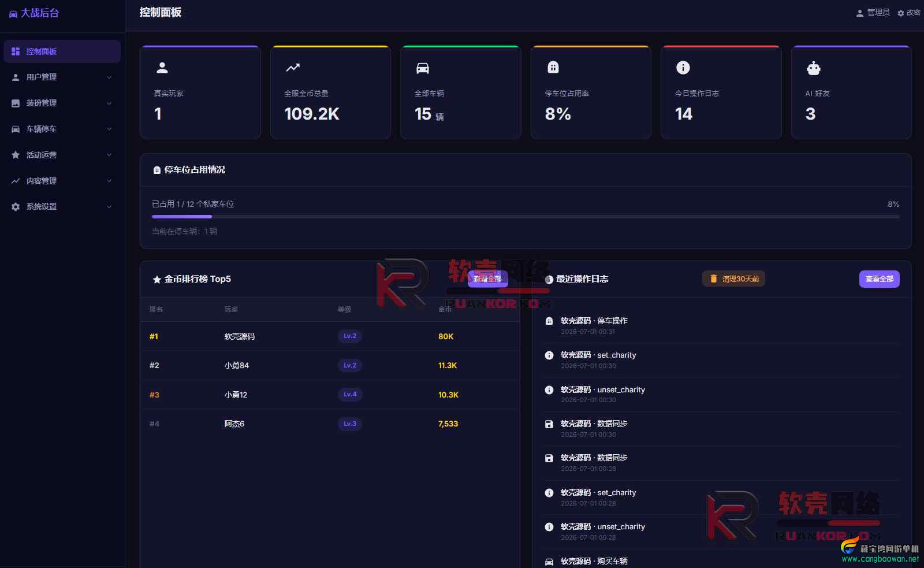Screen dimensions: 924x568
Task: Click the 装扮管理 image icon
Action: pos(16,103)
